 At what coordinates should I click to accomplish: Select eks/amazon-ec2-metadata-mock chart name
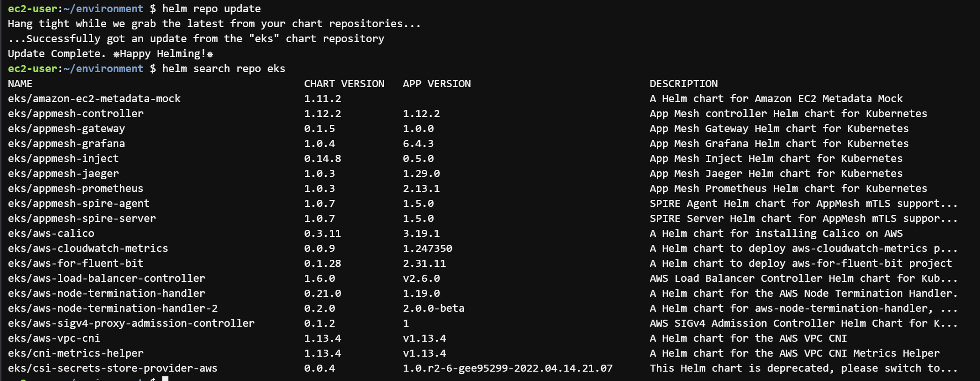coord(94,99)
